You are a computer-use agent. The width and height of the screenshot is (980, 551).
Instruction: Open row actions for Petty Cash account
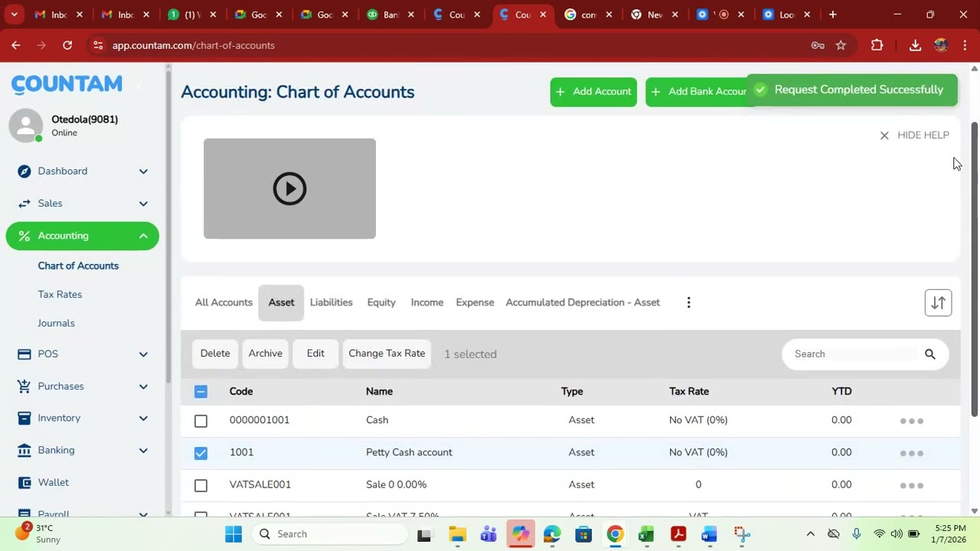pyautogui.click(x=911, y=453)
